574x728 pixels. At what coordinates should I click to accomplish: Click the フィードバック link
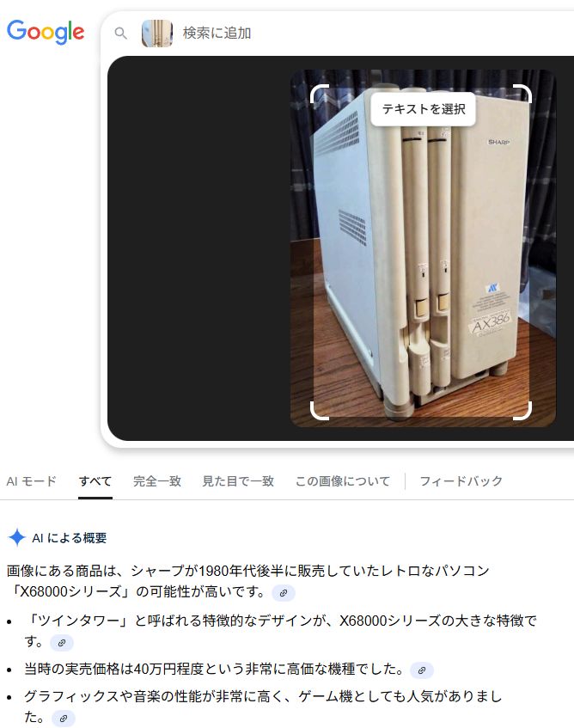point(461,481)
